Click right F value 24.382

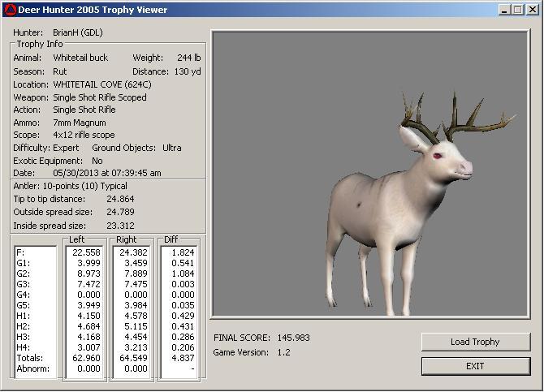pos(133,252)
